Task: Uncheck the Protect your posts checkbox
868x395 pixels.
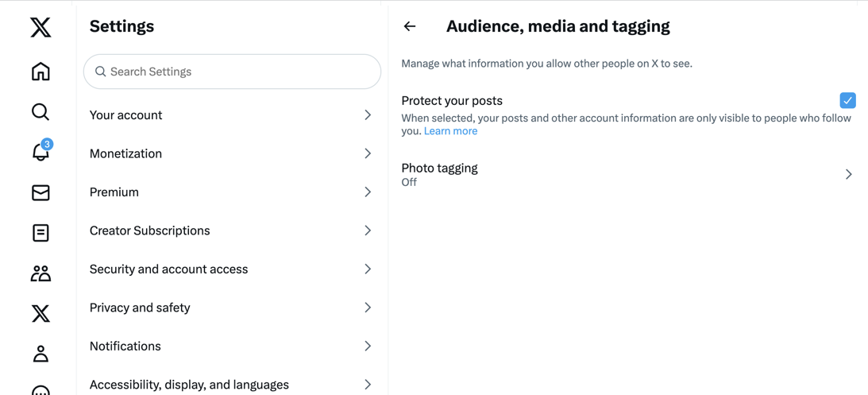Action: [x=847, y=101]
